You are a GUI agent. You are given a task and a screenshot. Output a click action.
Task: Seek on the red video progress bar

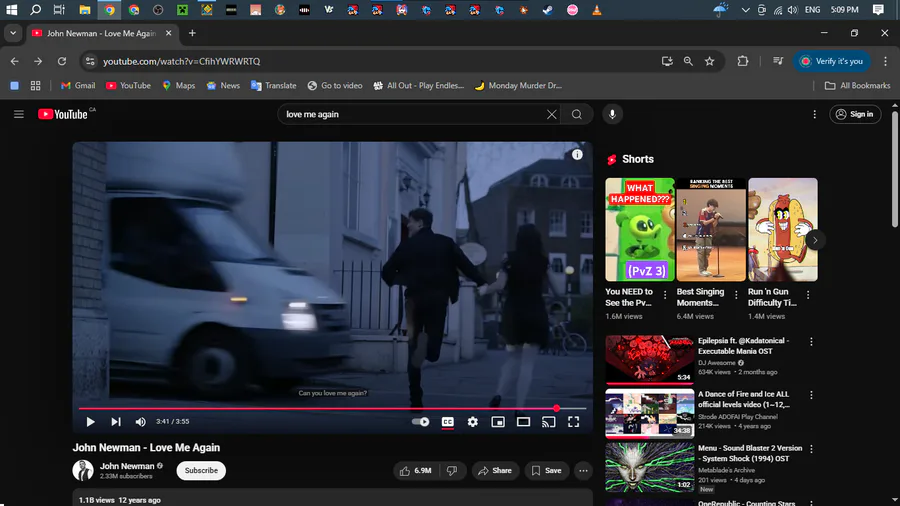coord(332,408)
